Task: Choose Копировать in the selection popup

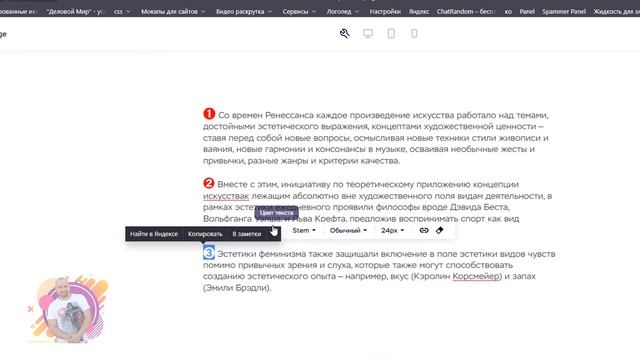Action: [x=205, y=234]
